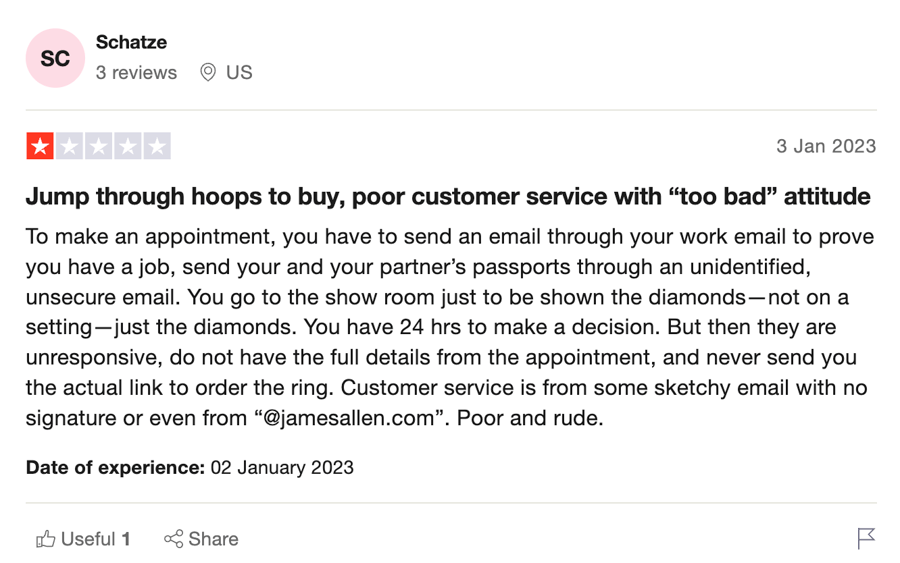The width and height of the screenshot is (900, 563).
Task: Click the 3 Jan 2023 review date
Action: coord(826,146)
